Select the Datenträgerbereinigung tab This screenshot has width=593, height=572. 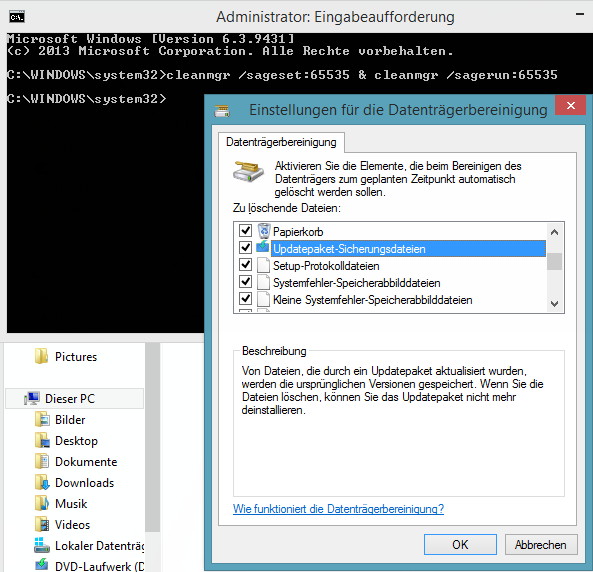281,142
